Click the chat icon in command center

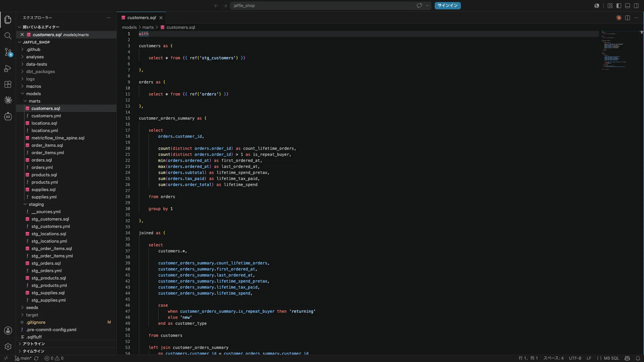pos(419,6)
